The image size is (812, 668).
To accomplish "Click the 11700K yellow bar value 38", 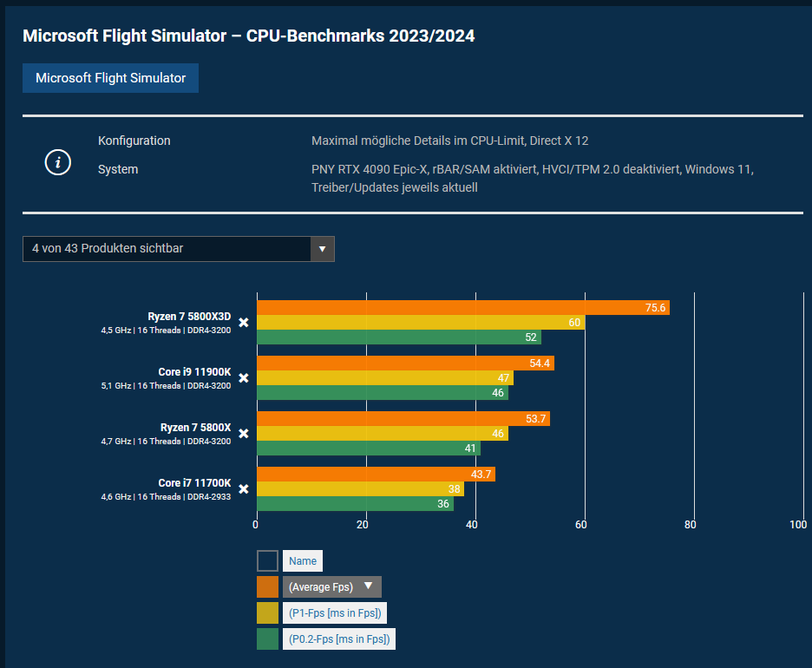I will (x=360, y=488).
